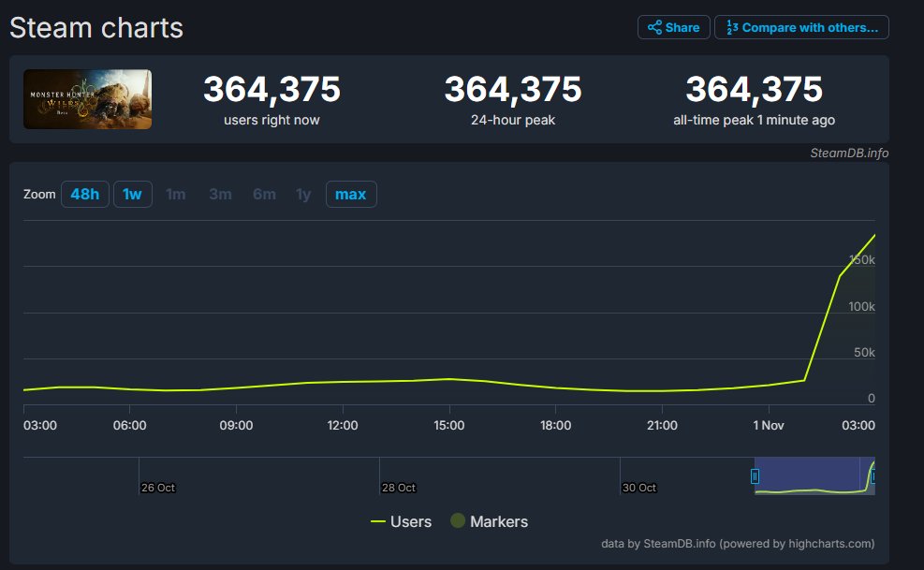The height and width of the screenshot is (570, 924).
Task: Choose the 3m zoom option
Action: [220, 194]
